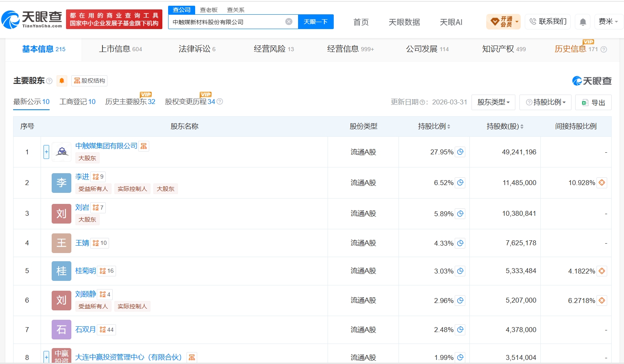Open the 费米 user account dropdown
Screen dimensions: 624x364
click(x=608, y=22)
